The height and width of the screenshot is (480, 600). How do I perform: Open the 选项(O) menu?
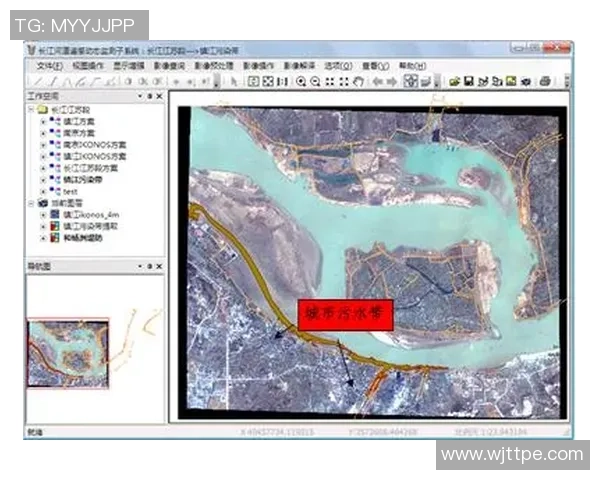click(x=337, y=65)
